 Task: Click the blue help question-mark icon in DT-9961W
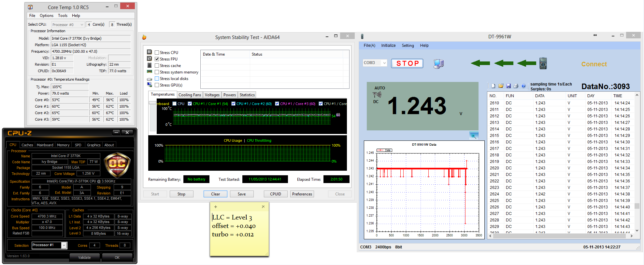(523, 86)
